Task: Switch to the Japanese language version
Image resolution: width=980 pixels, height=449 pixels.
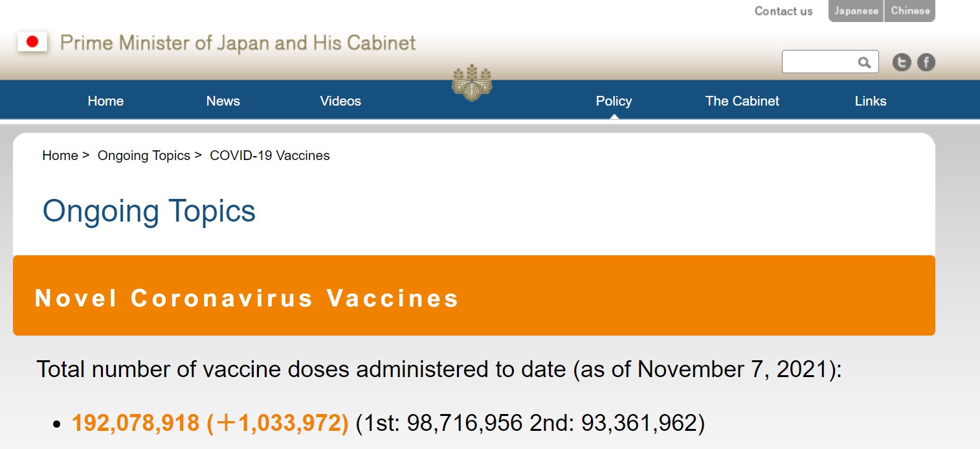Action: 856,11
